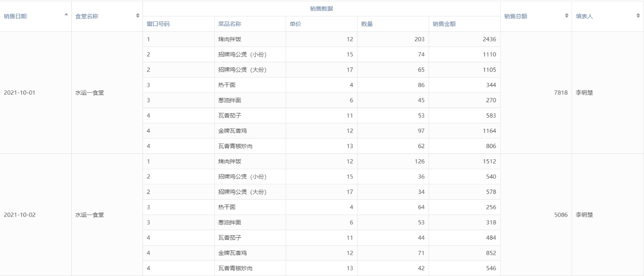Click 水运一食堂 next to 2021-10-02
Image resolution: width=644 pixels, height=276 pixels.
click(x=90, y=215)
